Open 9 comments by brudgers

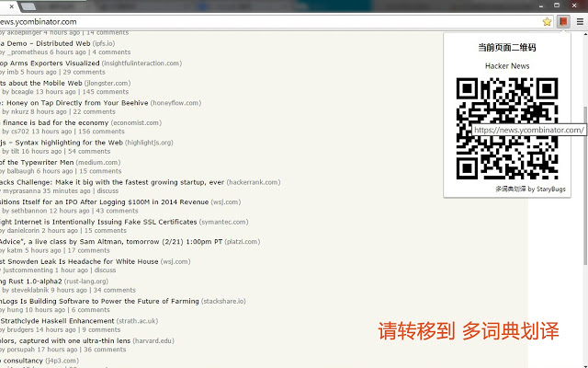tap(101, 329)
